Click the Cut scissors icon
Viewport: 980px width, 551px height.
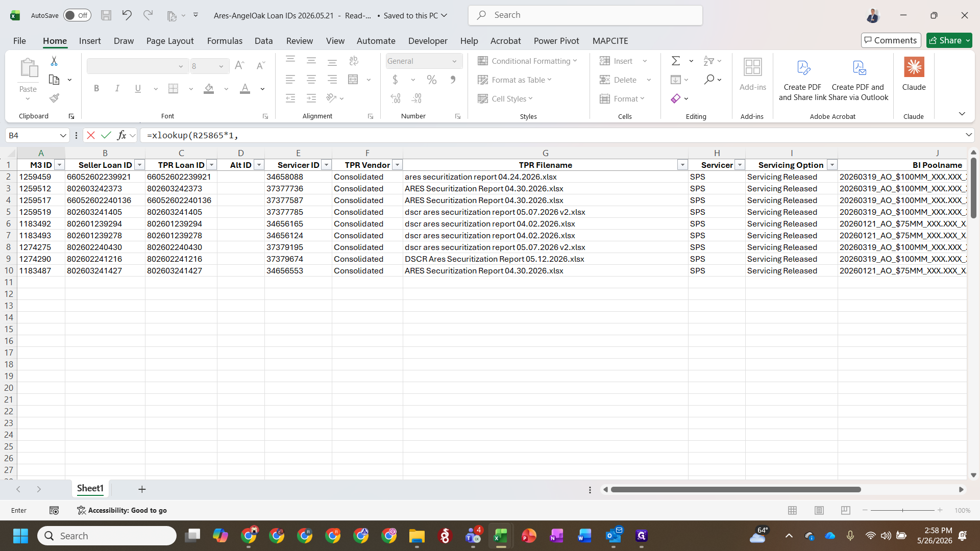[x=54, y=61]
